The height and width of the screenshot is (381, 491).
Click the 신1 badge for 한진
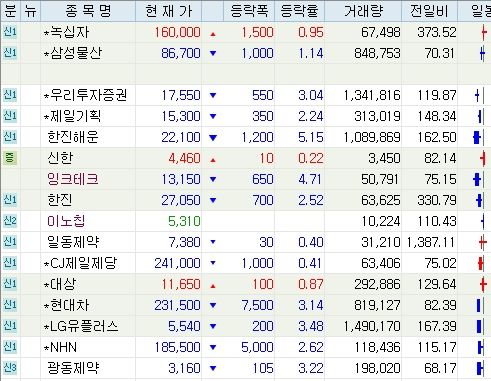click(10, 200)
